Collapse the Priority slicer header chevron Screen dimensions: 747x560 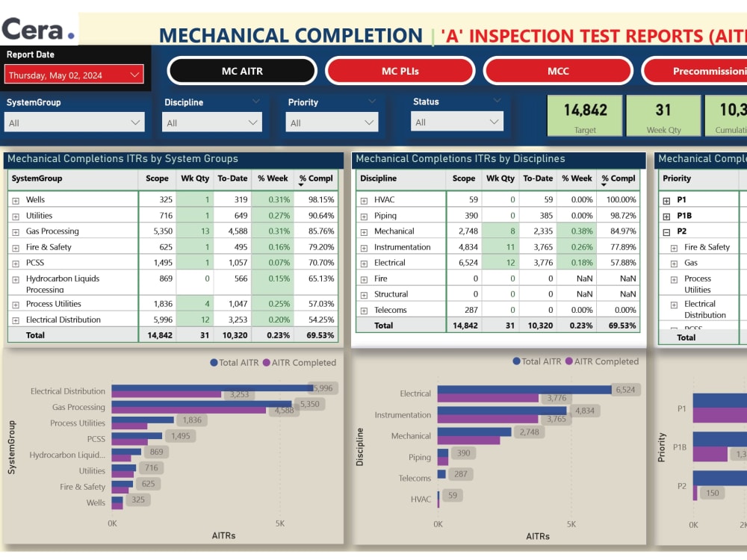[x=372, y=101]
